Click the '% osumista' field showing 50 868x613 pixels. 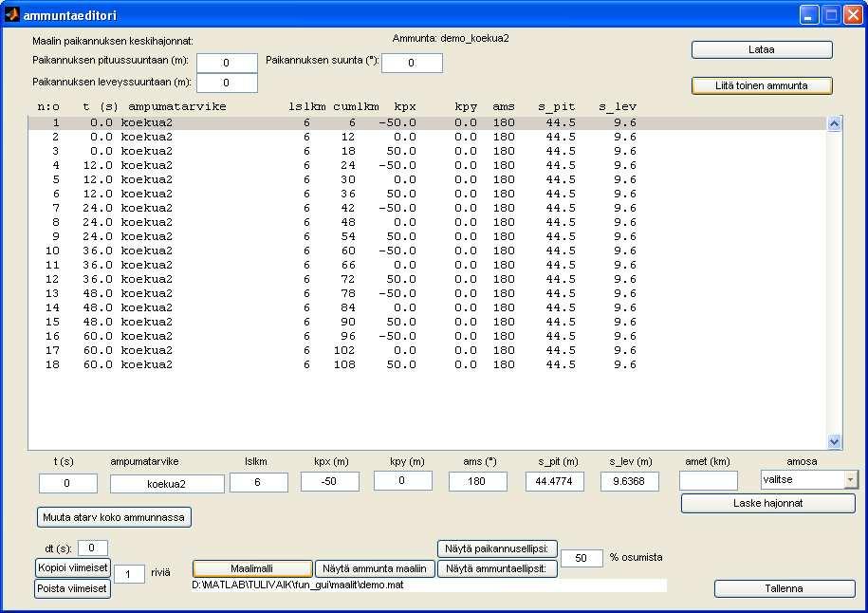click(582, 558)
